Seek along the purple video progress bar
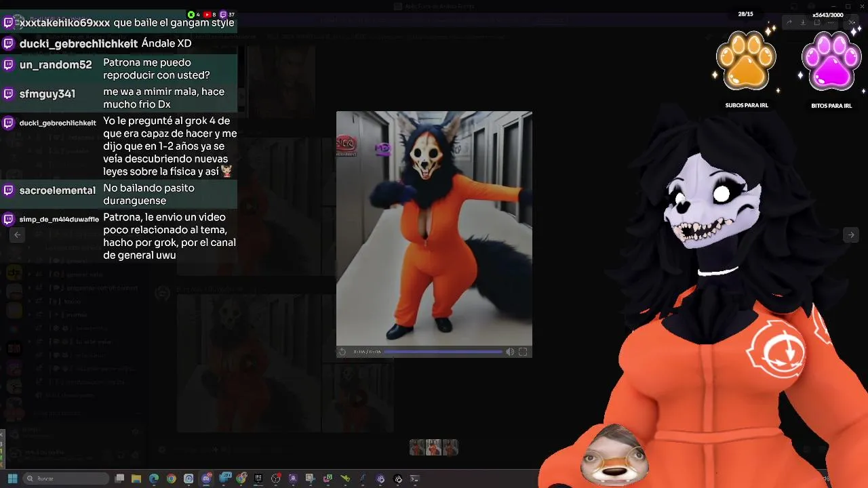868x488 pixels. [444, 352]
